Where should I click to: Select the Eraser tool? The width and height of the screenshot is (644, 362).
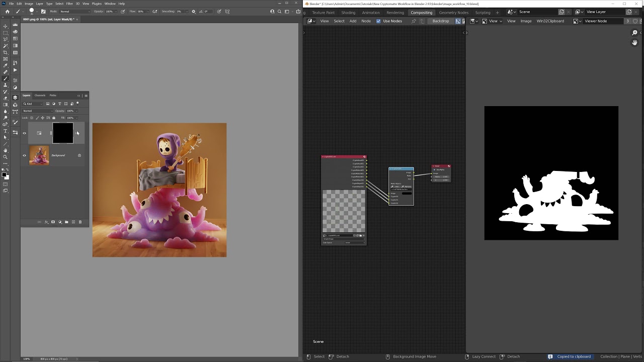[5, 98]
